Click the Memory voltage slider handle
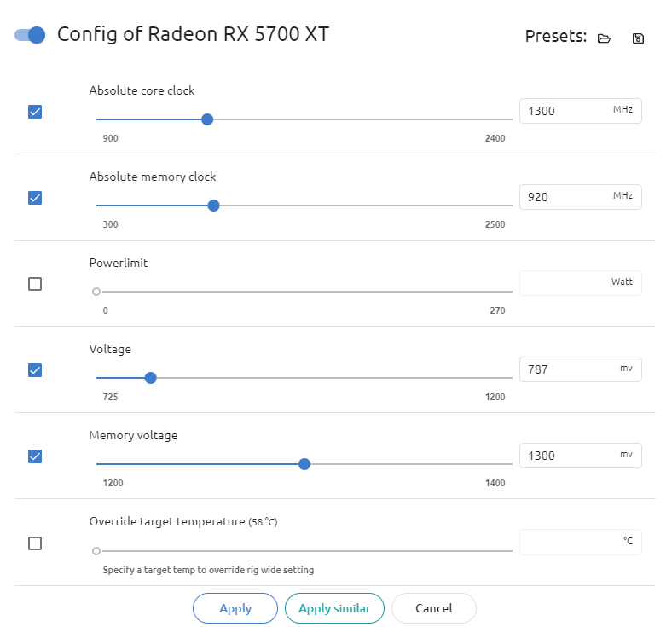This screenshot has height=627, width=672. (304, 464)
